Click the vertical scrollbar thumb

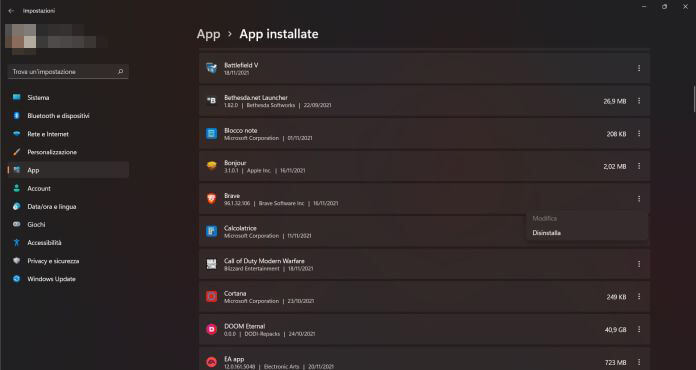pos(694,98)
